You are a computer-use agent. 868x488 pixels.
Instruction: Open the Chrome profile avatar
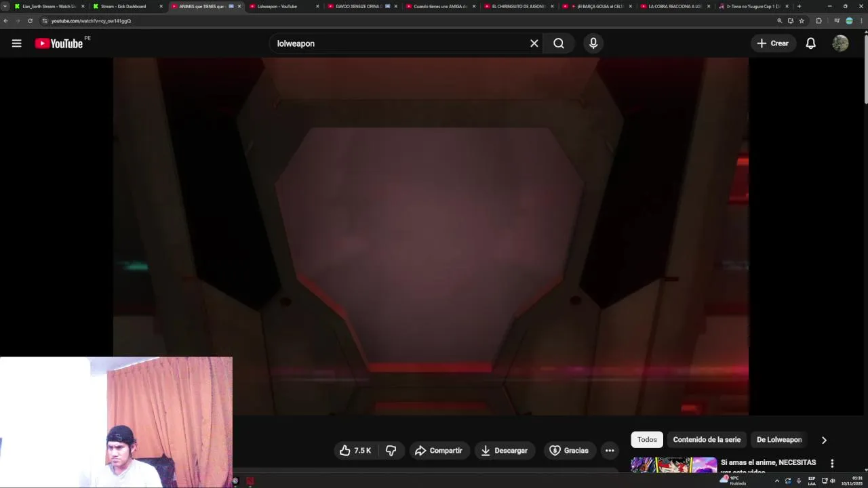point(849,21)
